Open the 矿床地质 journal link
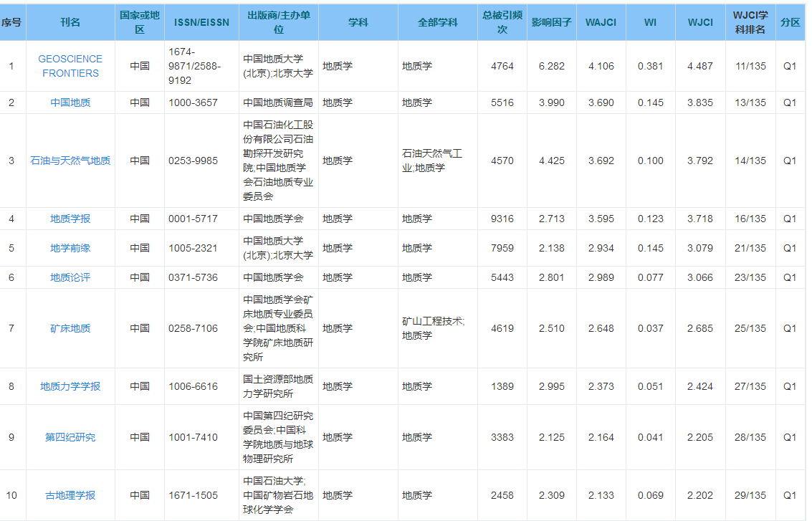 point(70,328)
